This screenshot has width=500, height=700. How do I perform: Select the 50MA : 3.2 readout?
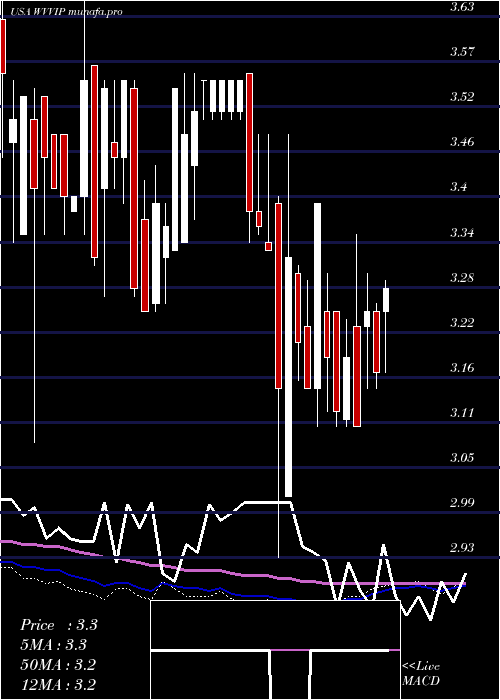click(58, 665)
